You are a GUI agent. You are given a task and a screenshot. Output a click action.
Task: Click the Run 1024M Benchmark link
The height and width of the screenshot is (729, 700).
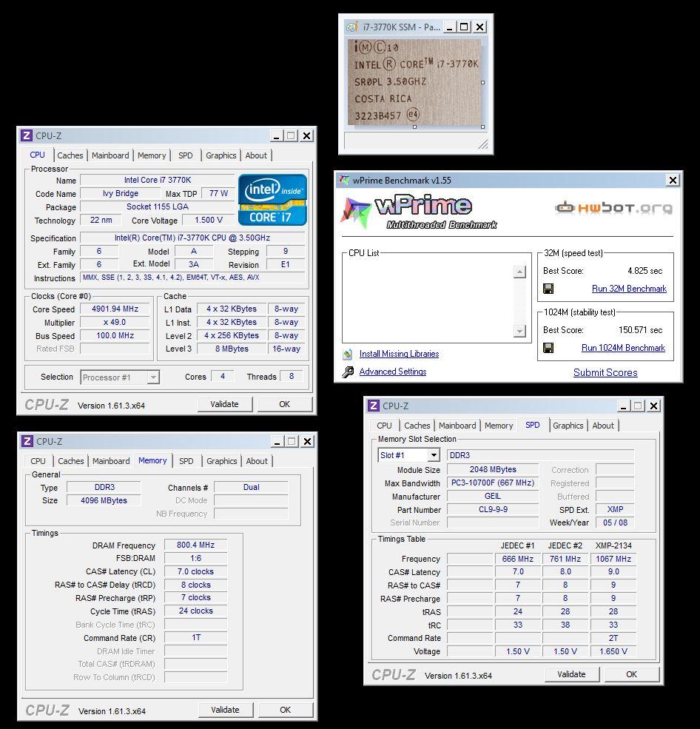pos(623,348)
